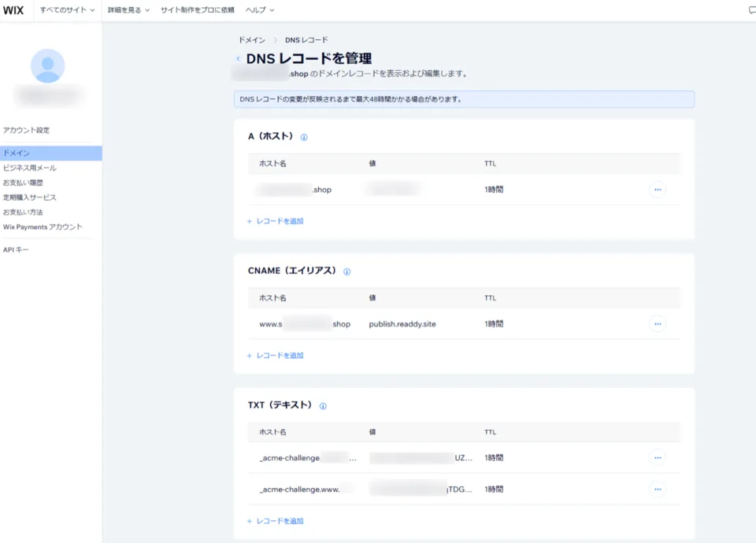Click the 48-hour DNS change notice banner
The width and height of the screenshot is (756, 543).
[x=464, y=99]
